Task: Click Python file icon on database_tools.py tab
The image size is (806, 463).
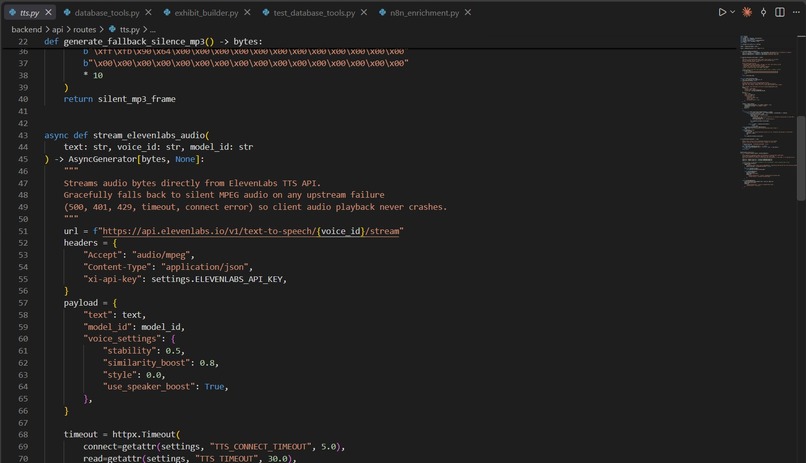Action: tap(67, 12)
